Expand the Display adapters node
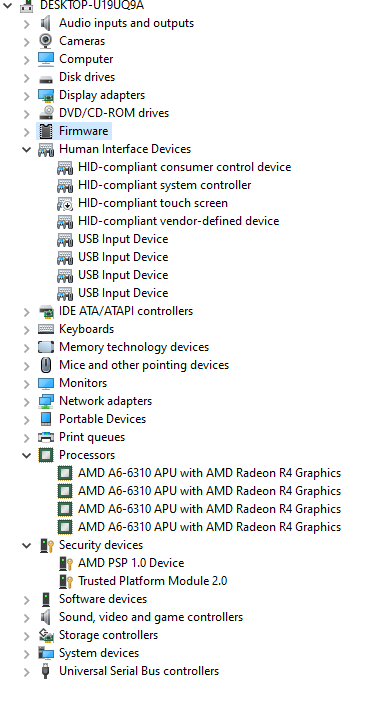The height and width of the screenshot is (709, 365). (26, 96)
